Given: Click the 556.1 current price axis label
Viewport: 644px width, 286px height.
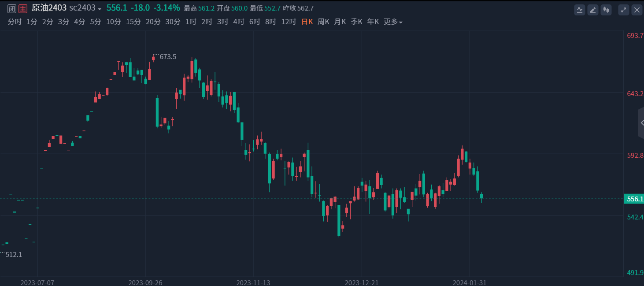Looking at the screenshot, I should click(635, 199).
